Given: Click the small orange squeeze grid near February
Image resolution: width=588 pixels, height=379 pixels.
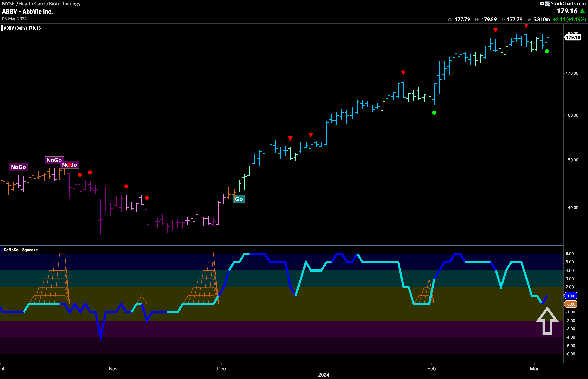Looking at the screenshot, I should click(x=424, y=292).
